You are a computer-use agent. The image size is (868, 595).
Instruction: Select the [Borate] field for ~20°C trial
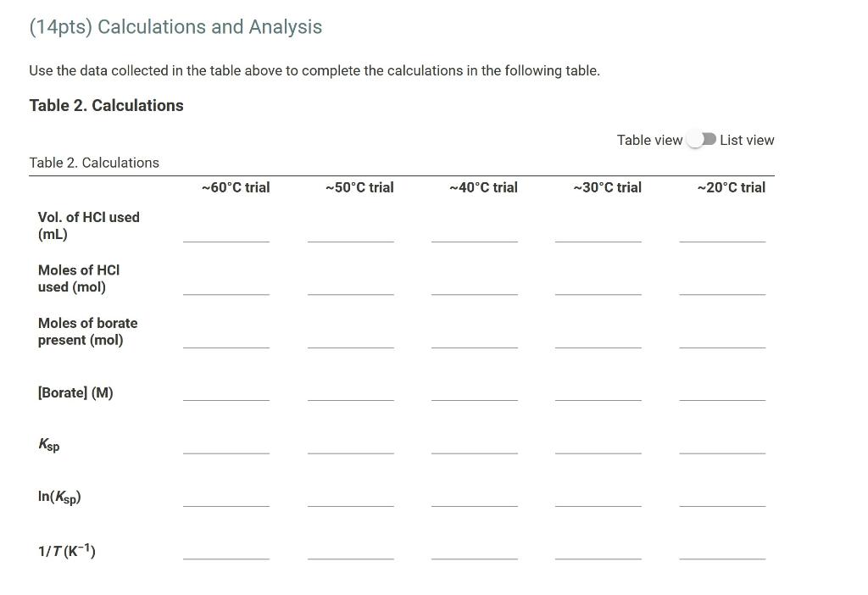722,398
